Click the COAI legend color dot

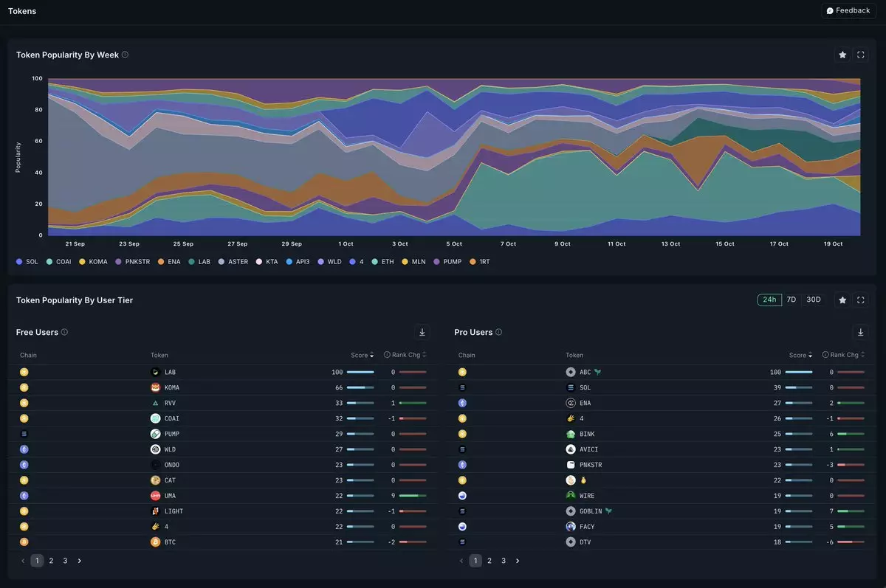[49, 262]
